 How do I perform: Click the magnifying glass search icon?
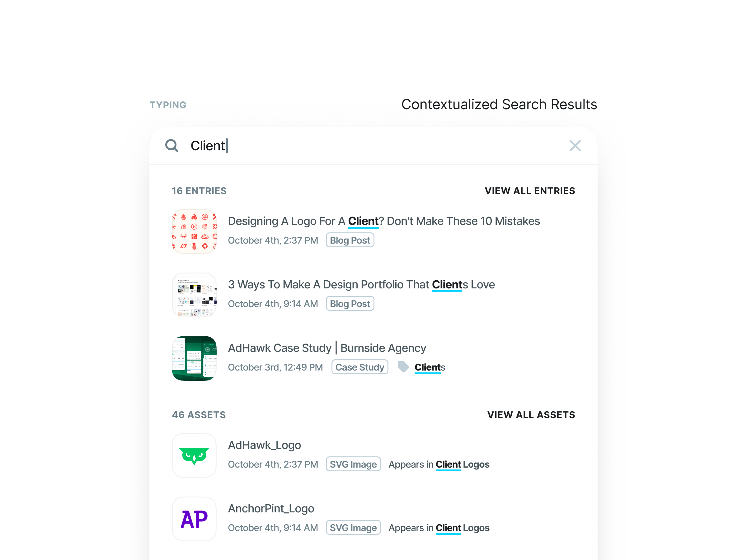click(172, 146)
